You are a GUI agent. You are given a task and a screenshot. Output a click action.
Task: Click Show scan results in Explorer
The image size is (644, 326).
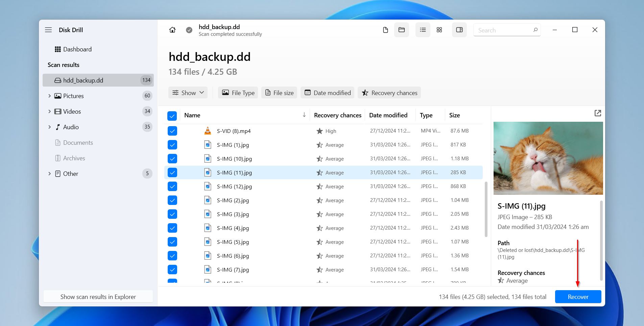[98, 297]
